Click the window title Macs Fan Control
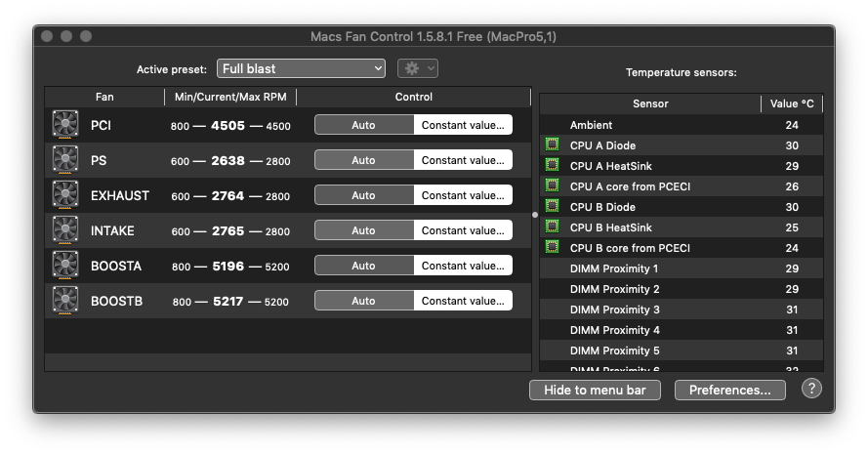The width and height of the screenshot is (868, 454). tap(434, 36)
